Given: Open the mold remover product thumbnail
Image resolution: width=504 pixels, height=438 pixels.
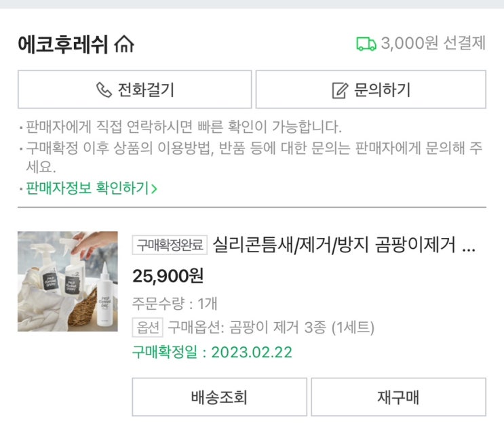Looking at the screenshot, I should point(68,281).
